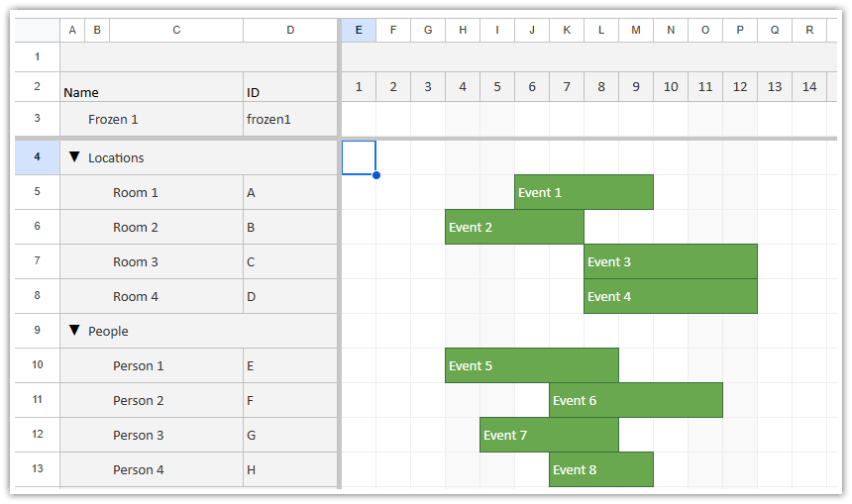Click the Event 3 block

coord(671,261)
